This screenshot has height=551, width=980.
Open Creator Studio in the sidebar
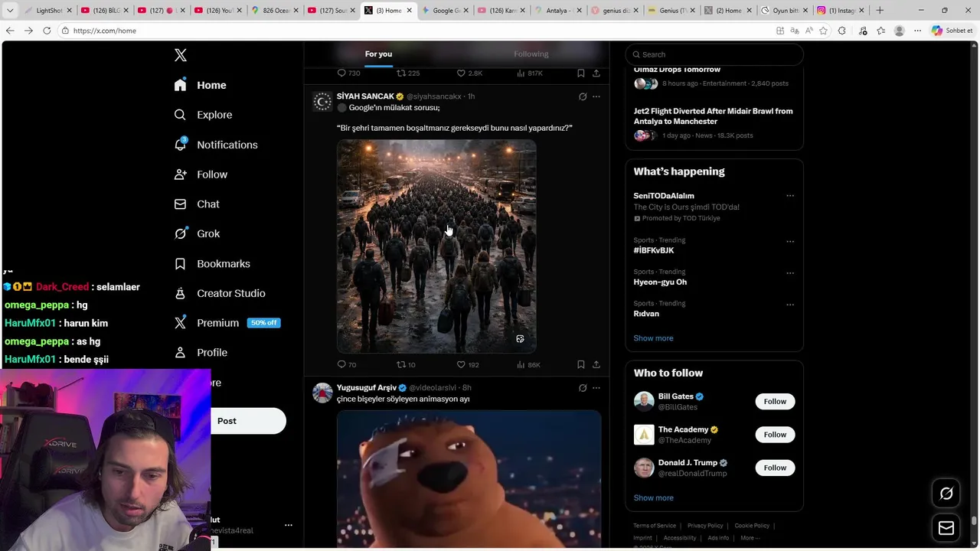(220, 293)
